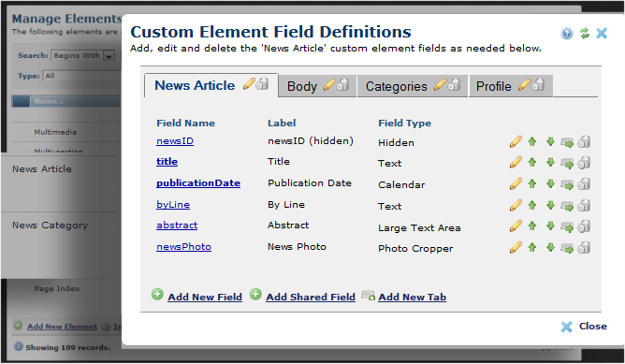Image resolution: width=625 pixels, height=364 pixels.
Task: Move the publicationDate field down
Action: tap(550, 183)
